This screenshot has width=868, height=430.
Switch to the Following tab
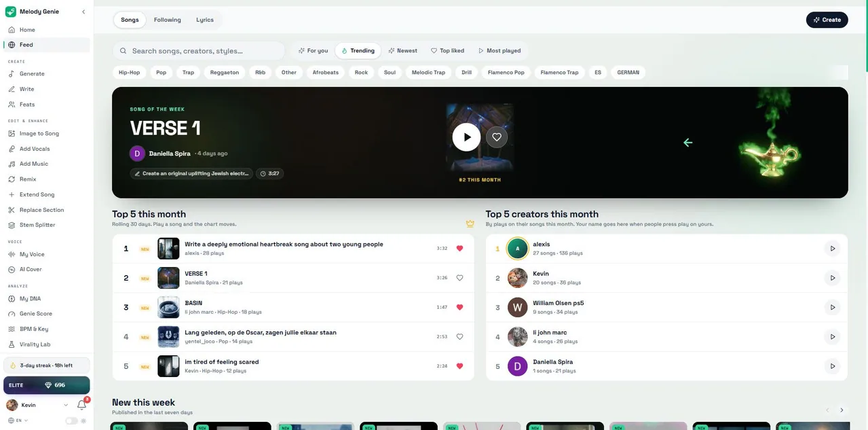click(x=167, y=20)
